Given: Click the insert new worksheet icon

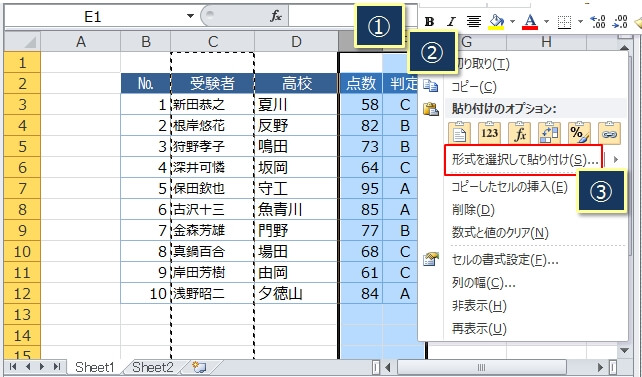Looking at the screenshot, I should pos(199,367).
